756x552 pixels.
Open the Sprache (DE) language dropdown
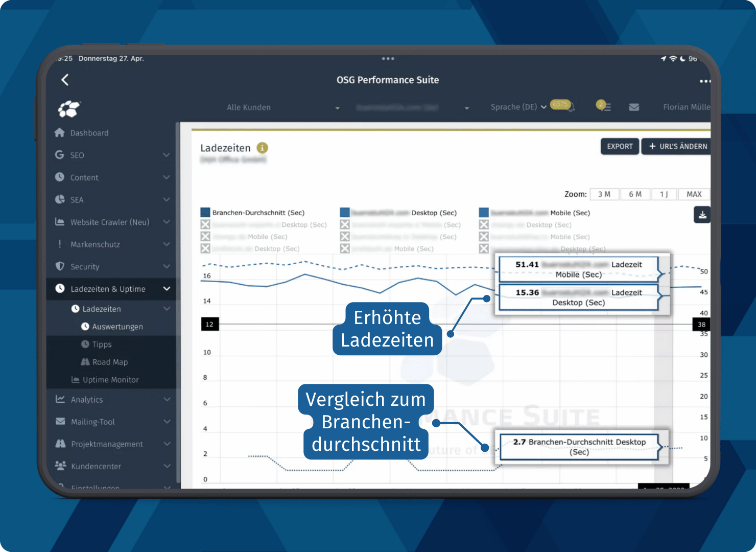(x=518, y=107)
